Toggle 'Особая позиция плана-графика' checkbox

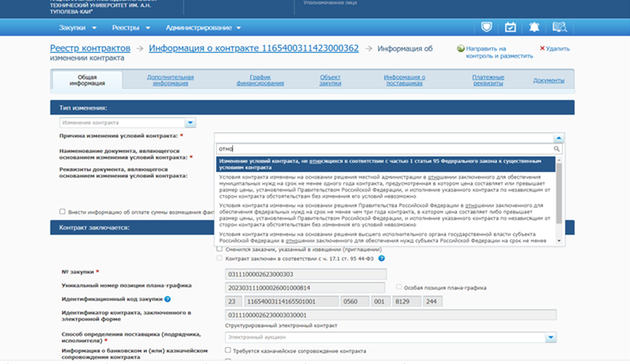tap(399, 287)
